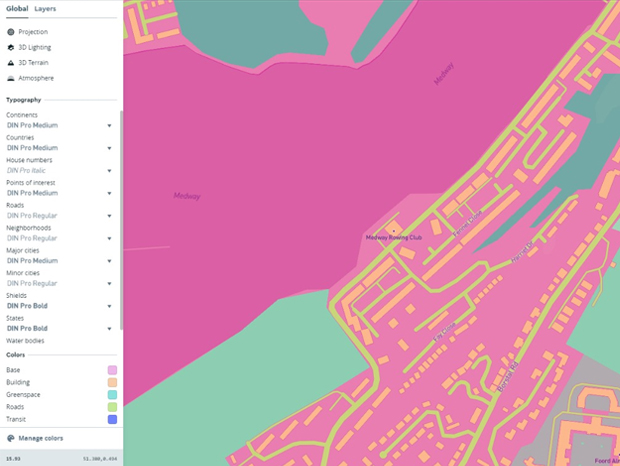Click the Fennel Close street label
620x466 pixels.
click(468, 223)
